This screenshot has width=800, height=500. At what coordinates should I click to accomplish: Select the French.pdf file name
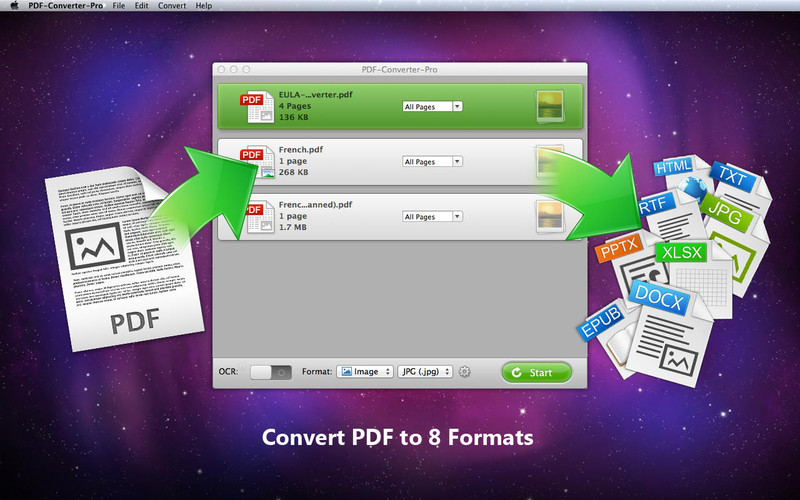(x=301, y=149)
